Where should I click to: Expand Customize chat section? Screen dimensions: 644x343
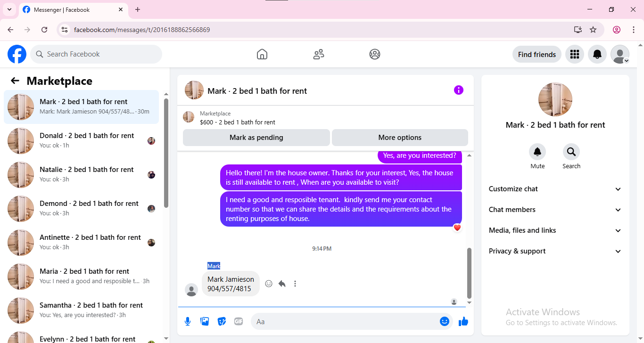click(x=555, y=189)
